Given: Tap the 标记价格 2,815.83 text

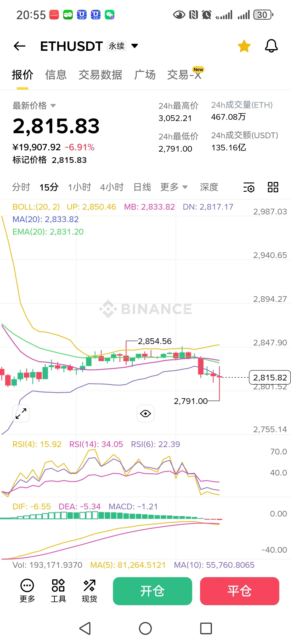Looking at the screenshot, I should (x=50, y=160).
